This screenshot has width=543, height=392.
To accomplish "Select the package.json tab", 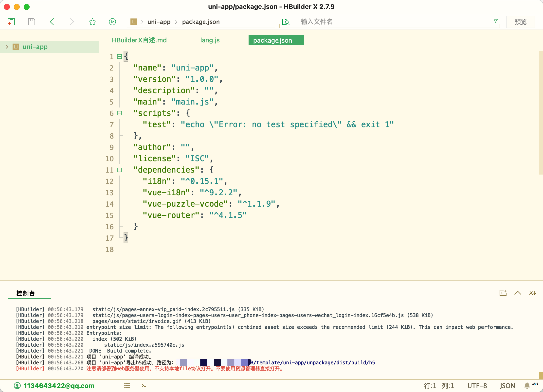I will pos(276,40).
